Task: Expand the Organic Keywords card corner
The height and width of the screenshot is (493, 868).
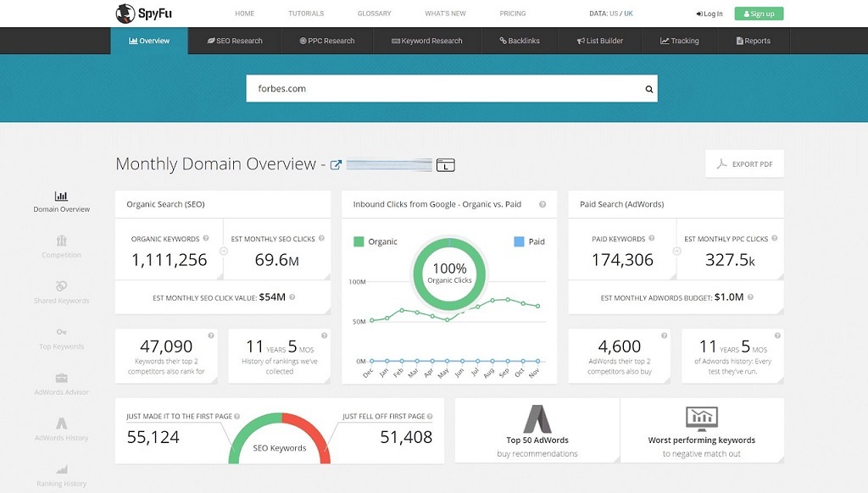Action: pos(220,276)
